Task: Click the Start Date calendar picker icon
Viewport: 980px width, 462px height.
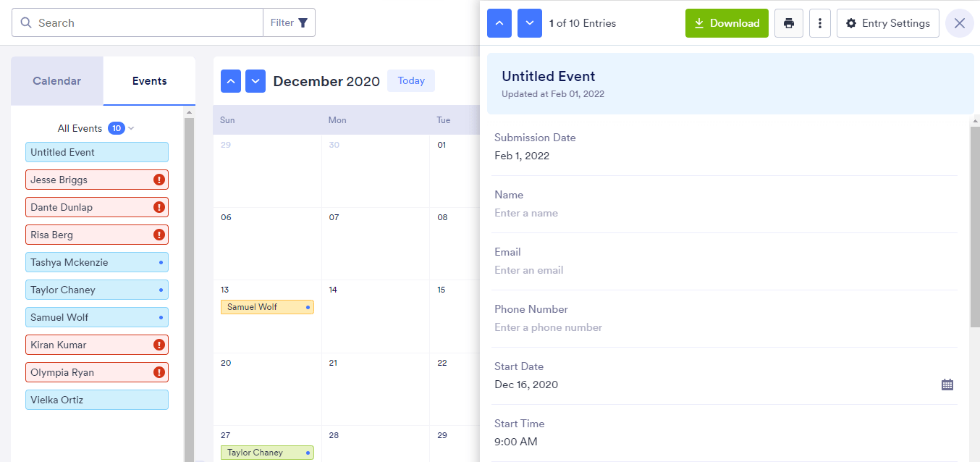Action: click(x=947, y=385)
